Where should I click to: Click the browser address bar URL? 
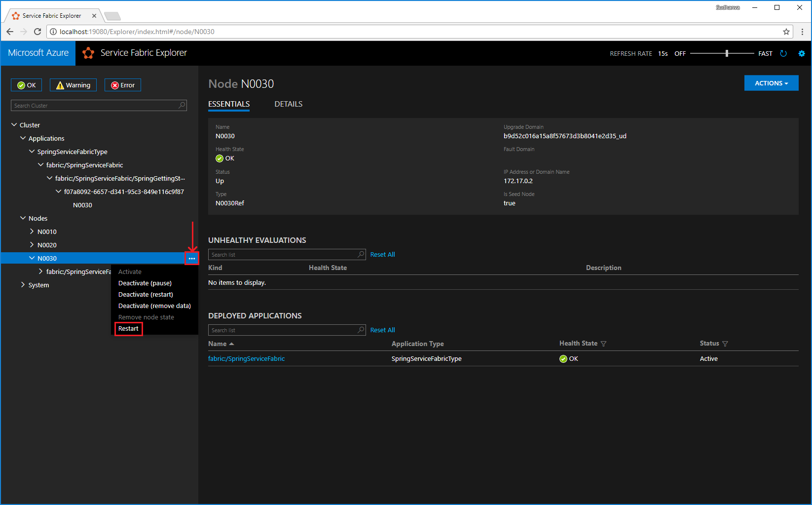pos(137,32)
